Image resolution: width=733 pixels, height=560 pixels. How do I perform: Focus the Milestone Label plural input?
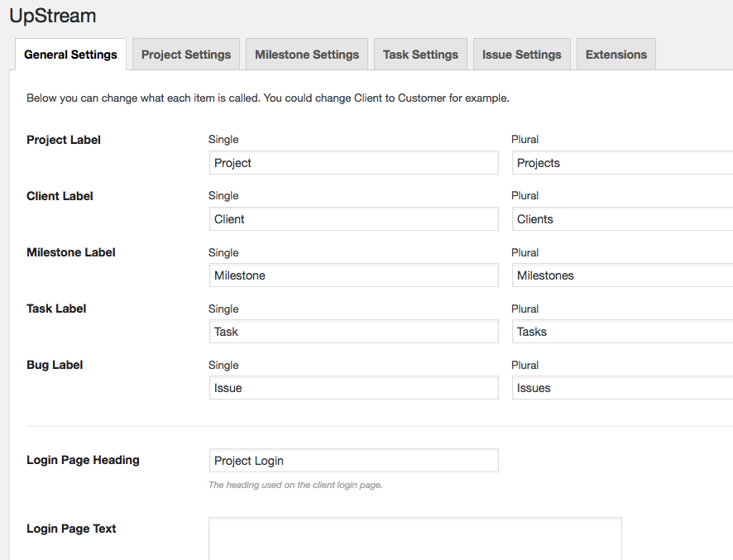click(x=622, y=275)
